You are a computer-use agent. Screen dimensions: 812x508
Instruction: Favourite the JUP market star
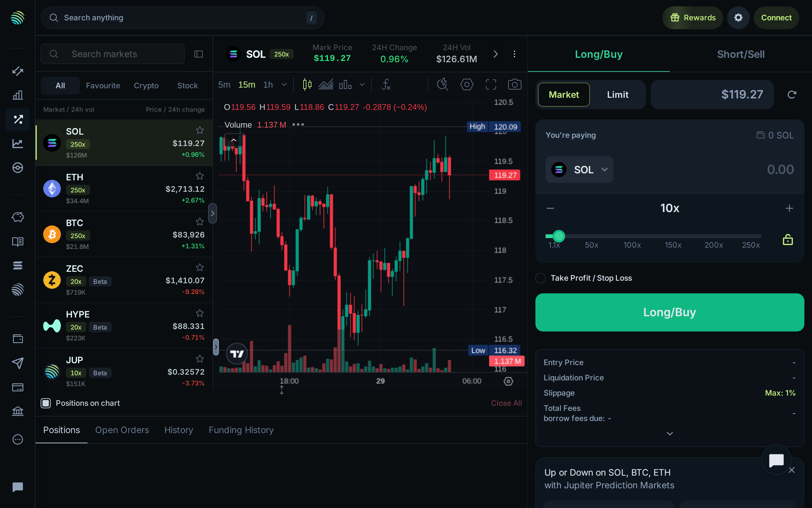pyautogui.click(x=200, y=359)
